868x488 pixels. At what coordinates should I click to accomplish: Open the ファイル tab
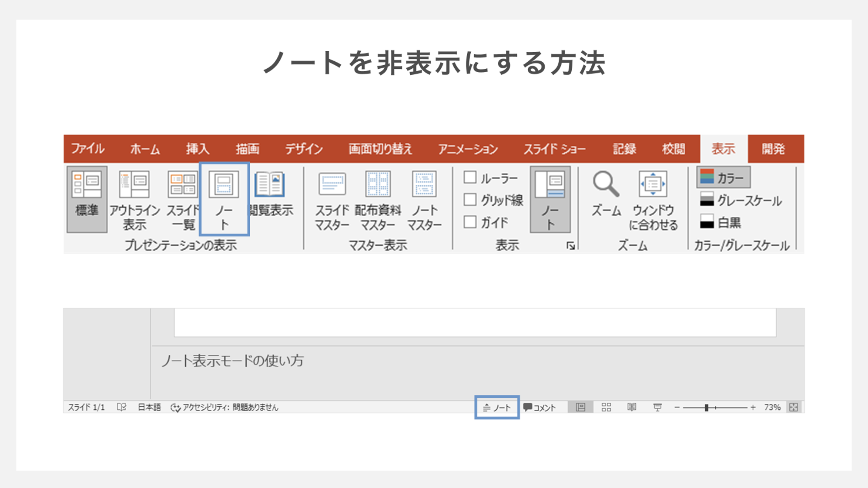click(88, 149)
